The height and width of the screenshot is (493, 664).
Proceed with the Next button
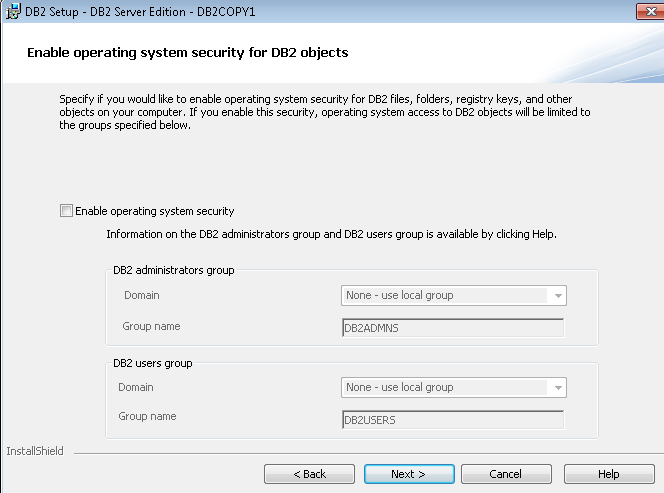pyautogui.click(x=409, y=474)
